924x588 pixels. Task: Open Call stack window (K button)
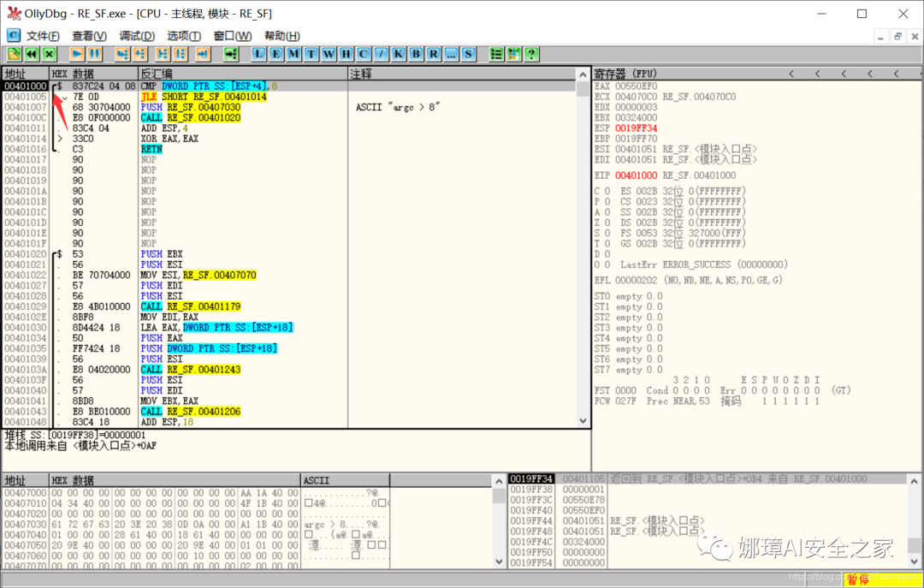pyautogui.click(x=399, y=54)
